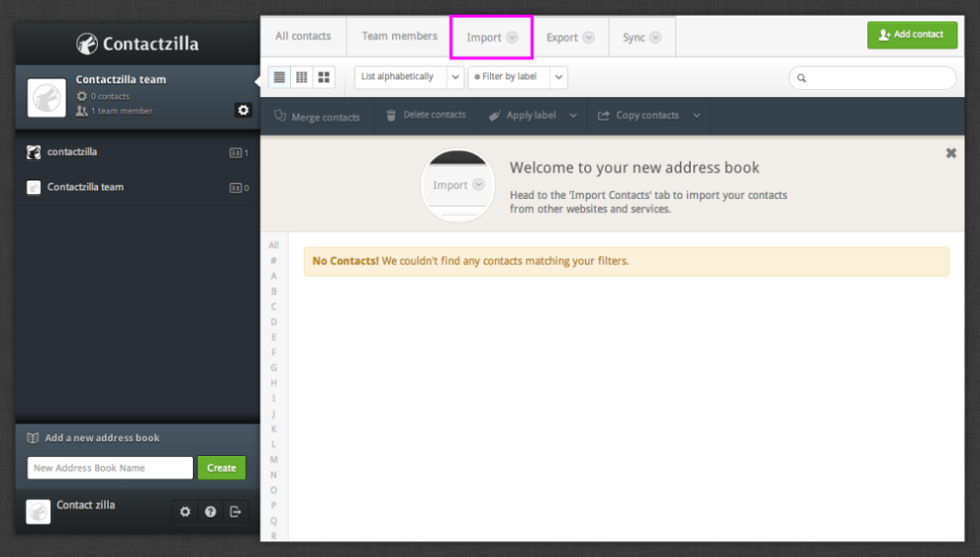This screenshot has width=980, height=557.
Task: Click the Add contact button
Action: [x=911, y=35]
